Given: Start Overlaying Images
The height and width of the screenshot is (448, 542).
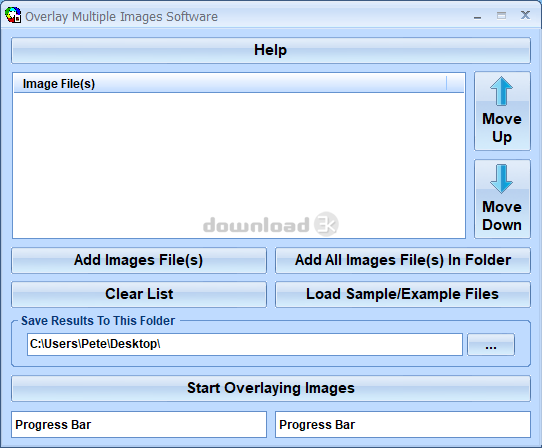Looking at the screenshot, I should [271, 389].
